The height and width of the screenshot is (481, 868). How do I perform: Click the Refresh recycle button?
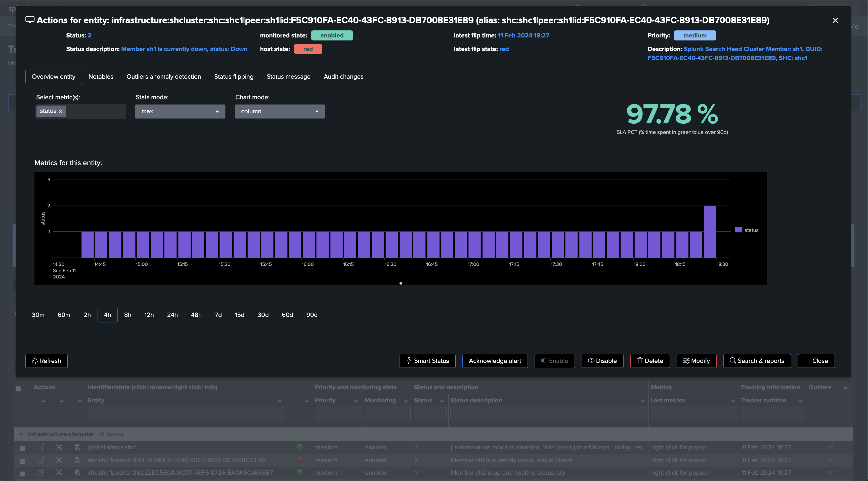point(47,361)
